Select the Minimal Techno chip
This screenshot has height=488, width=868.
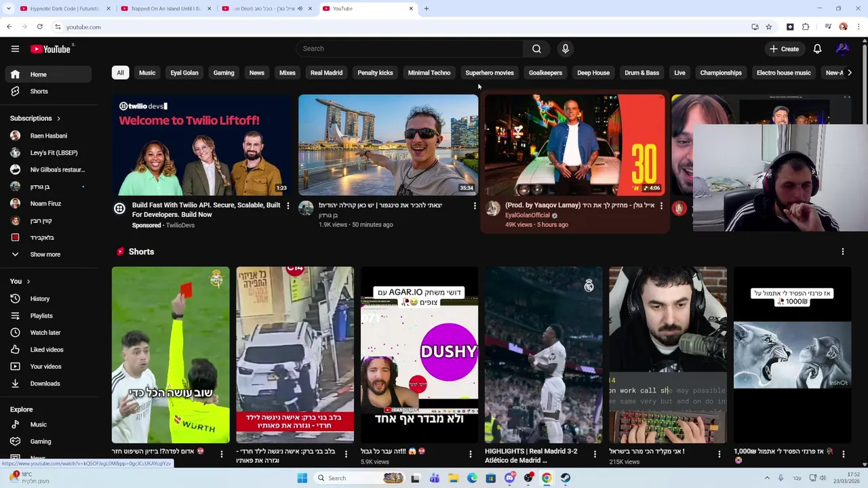tap(429, 73)
